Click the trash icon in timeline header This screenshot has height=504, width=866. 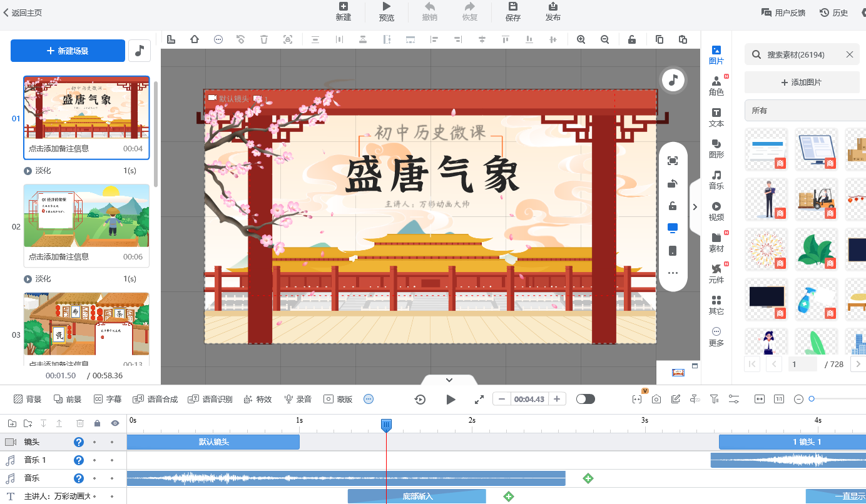[x=80, y=423]
